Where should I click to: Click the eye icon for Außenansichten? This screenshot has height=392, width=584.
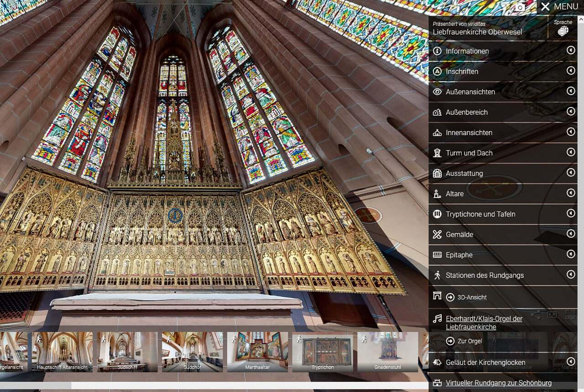[x=437, y=92]
